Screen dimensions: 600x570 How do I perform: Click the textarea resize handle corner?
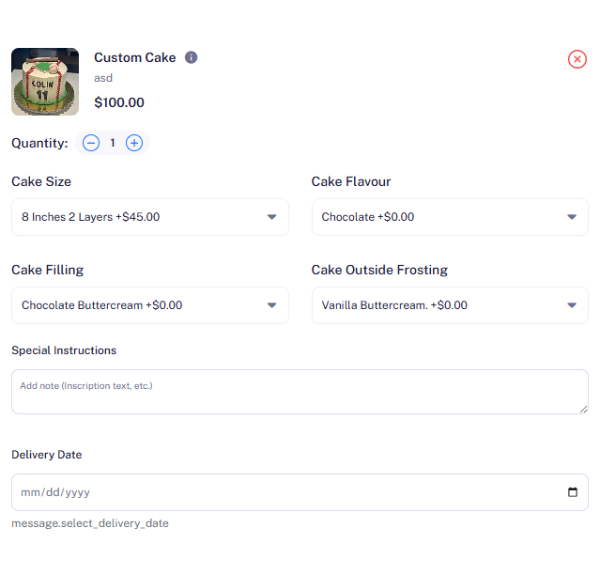583,409
